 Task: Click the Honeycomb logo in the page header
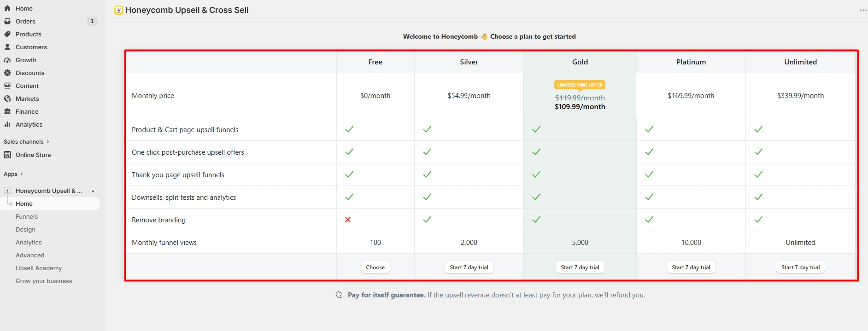[119, 10]
